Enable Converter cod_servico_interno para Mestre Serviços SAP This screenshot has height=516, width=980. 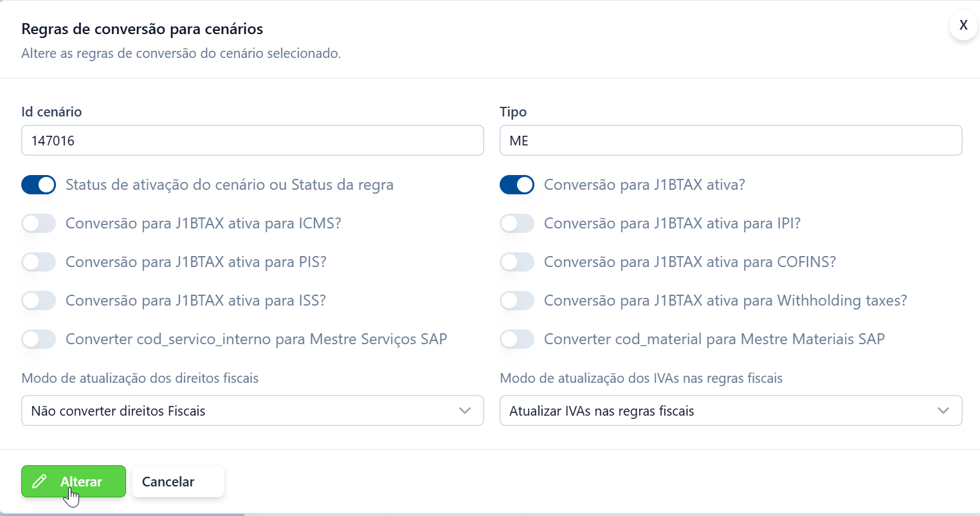tap(39, 339)
